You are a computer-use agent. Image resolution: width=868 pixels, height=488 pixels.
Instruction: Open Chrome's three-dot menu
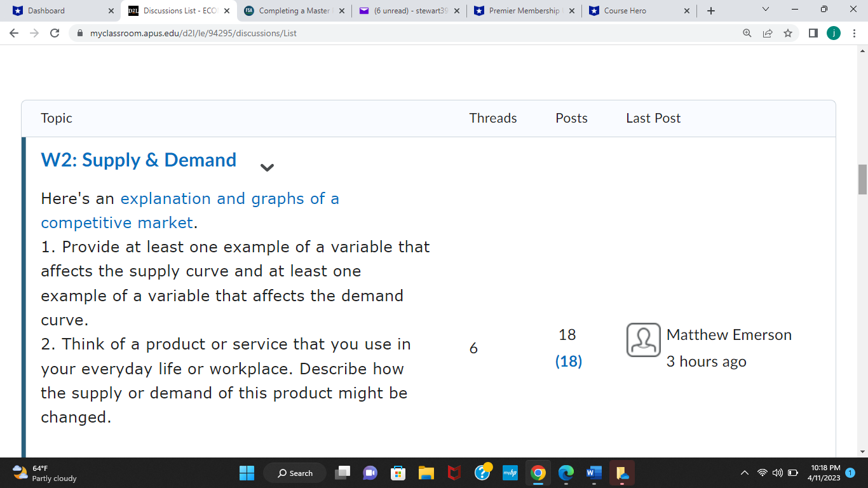[x=855, y=33]
